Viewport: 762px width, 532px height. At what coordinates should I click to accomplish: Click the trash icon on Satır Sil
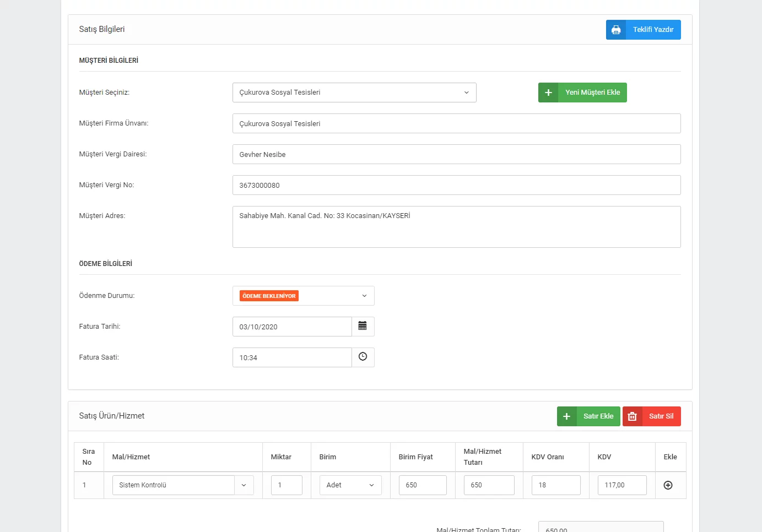(x=633, y=416)
